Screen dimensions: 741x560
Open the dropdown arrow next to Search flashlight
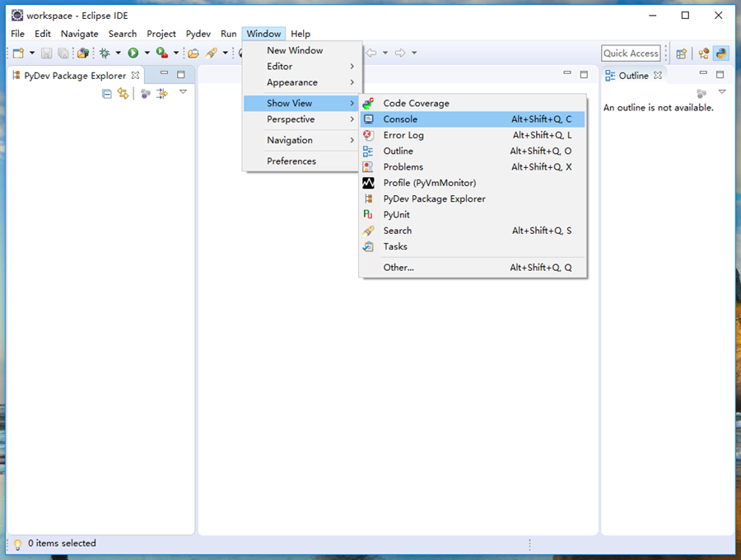226,53
